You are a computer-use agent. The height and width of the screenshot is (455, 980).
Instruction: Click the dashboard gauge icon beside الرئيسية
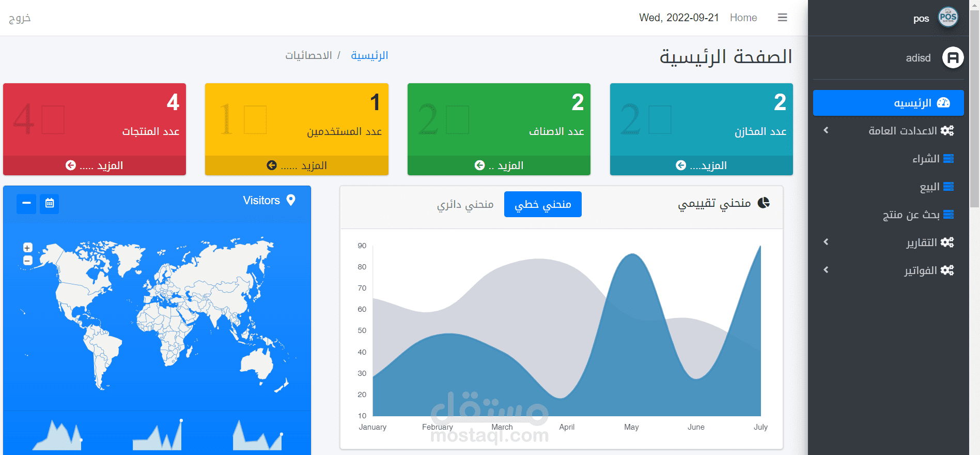point(943,102)
